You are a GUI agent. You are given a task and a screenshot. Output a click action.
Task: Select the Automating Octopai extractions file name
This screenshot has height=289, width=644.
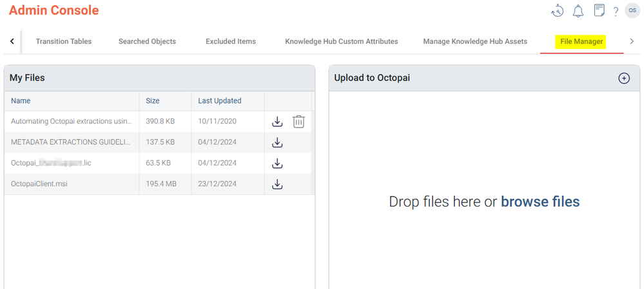tap(72, 122)
